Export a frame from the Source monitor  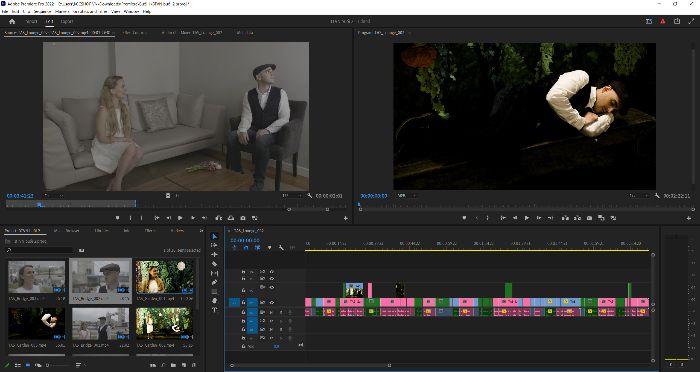point(242,218)
